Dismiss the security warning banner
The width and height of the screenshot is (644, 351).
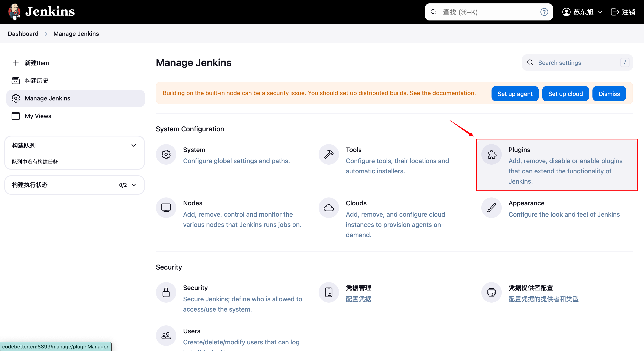[x=609, y=94]
